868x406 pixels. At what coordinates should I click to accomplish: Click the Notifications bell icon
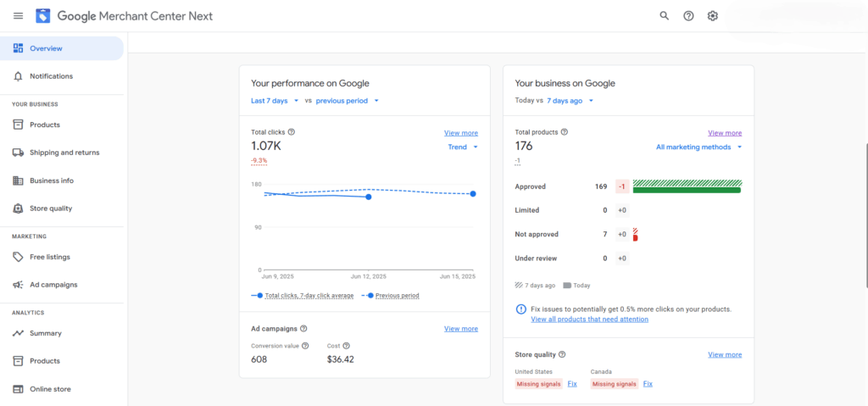point(19,76)
